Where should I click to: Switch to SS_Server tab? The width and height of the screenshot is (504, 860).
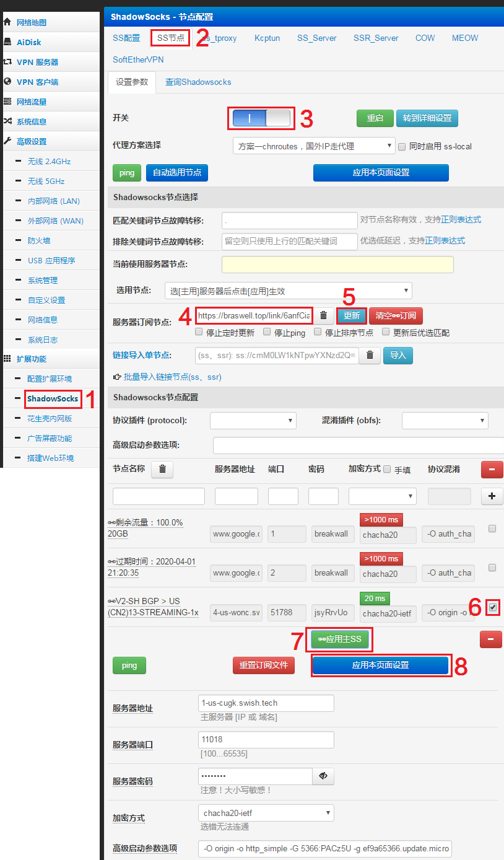316,38
